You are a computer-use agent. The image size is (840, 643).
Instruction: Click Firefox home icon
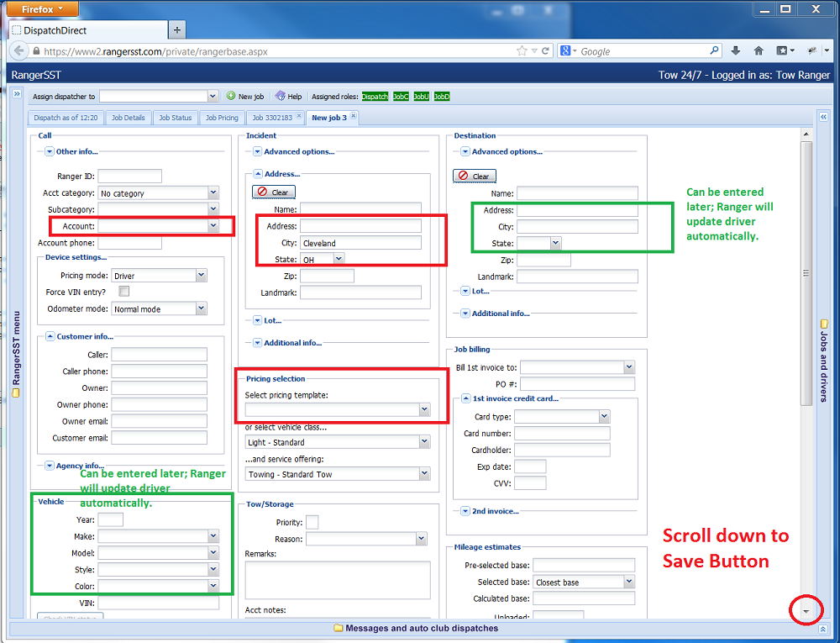(x=759, y=51)
